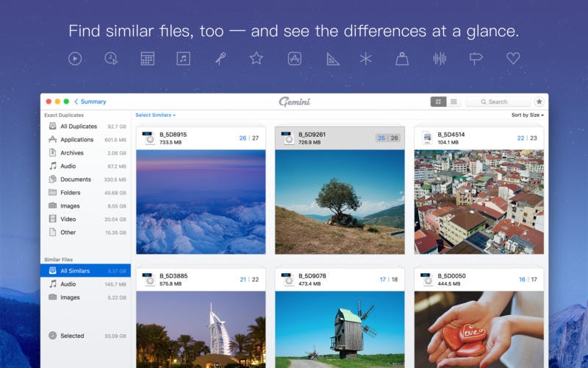The image size is (588, 368).
Task: Click the heart icon in banner
Action: point(513,58)
